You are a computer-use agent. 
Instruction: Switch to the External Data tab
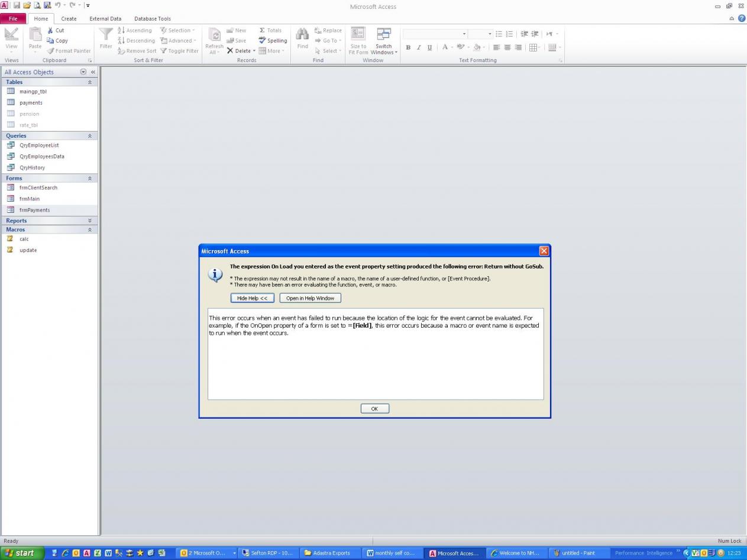105,19
